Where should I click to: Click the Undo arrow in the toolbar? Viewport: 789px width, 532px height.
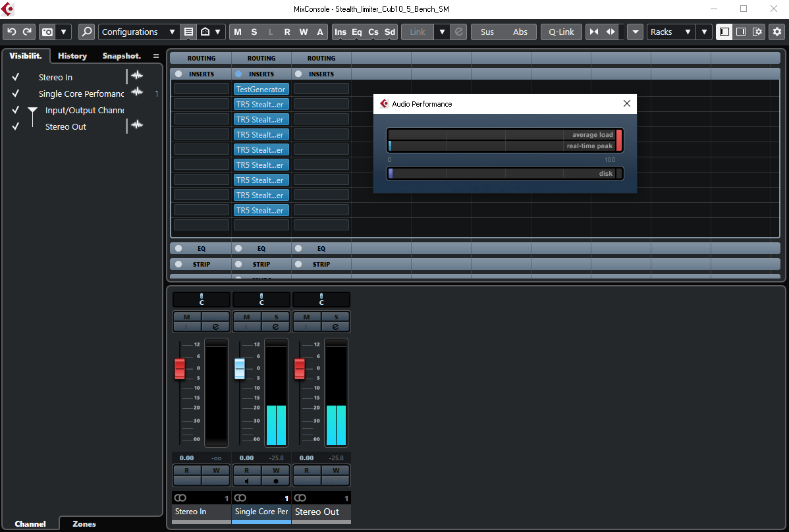pyautogui.click(x=12, y=32)
